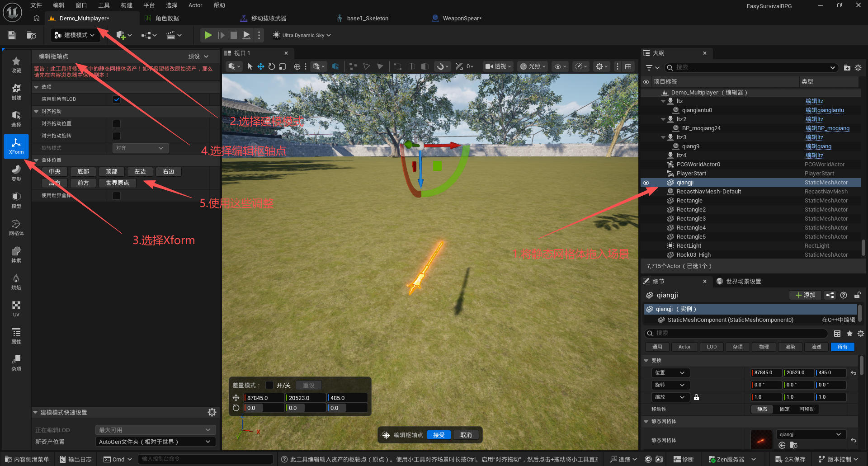Open the outliner settings gear
This screenshot has width=868, height=466.
pos(858,68)
